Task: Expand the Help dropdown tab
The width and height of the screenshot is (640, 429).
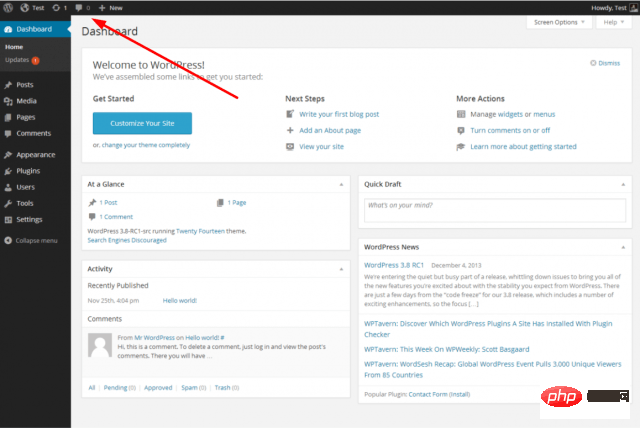Action: click(613, 22)
